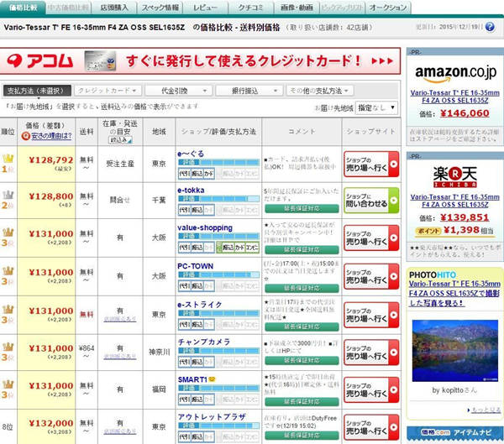Open the チャンプカメラ shop link
This screenshot has width=504, height=444.
204,342
